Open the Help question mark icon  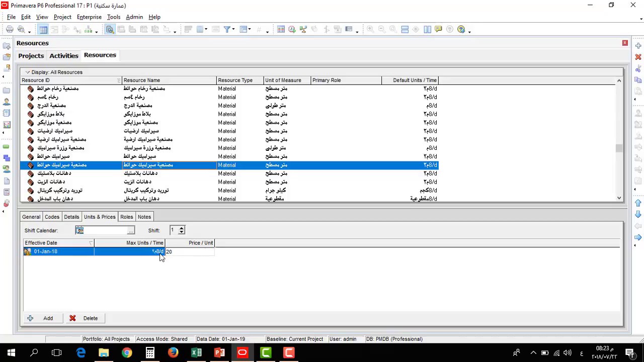461,30
